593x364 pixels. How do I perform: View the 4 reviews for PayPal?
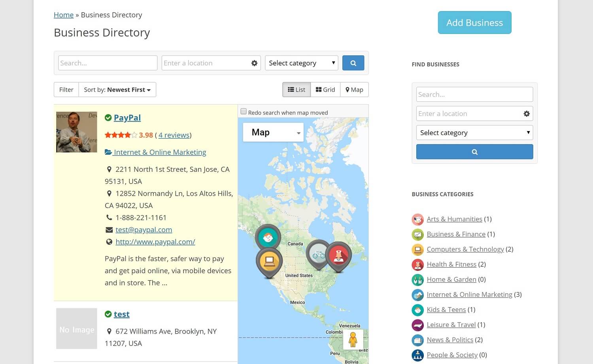[x=174, y=135]
